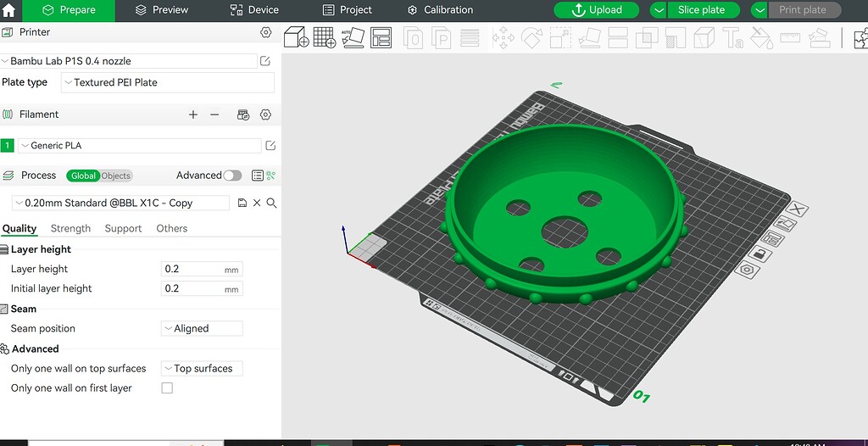868x446 pixels.
Task: Select the Add model cube icon
Action: (296, 37)
